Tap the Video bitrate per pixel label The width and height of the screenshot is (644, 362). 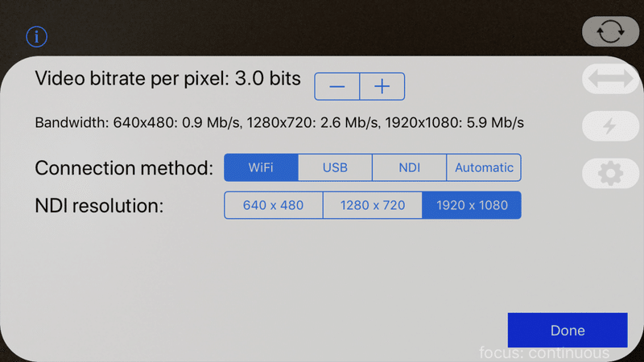click(x=167, y=78)
